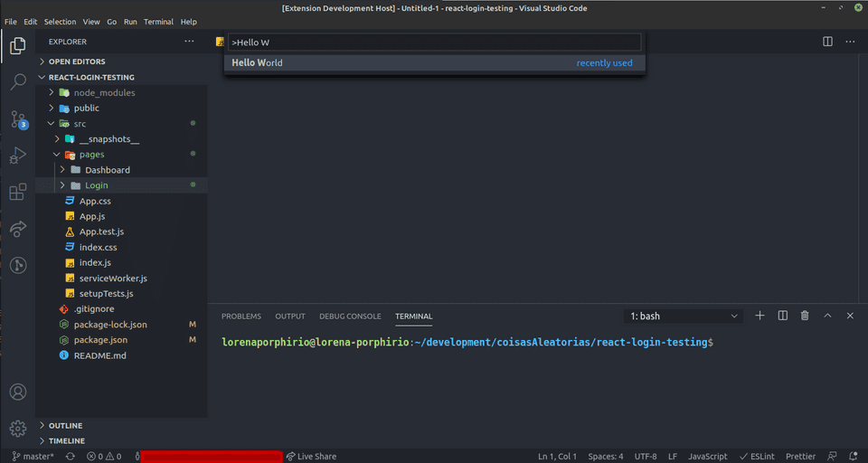The image size is (868, 463).
Task: Open the Source Control view
Action: tap(17, 119)
